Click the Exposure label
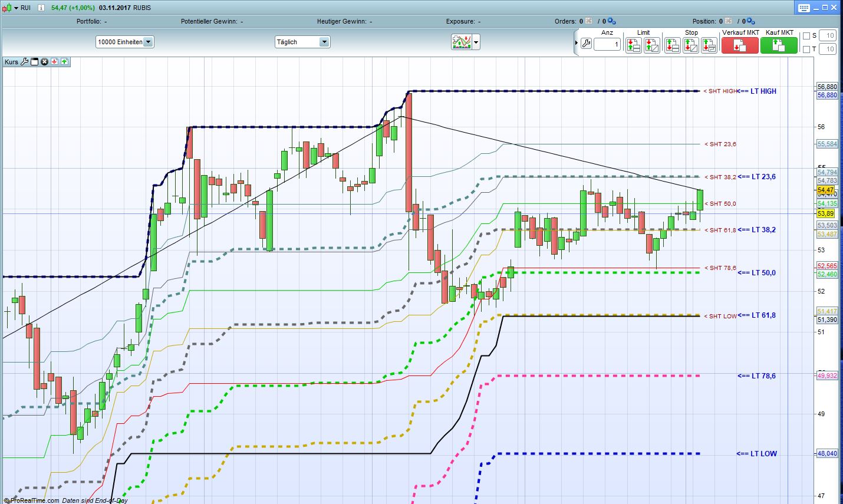 click(460, 21)
